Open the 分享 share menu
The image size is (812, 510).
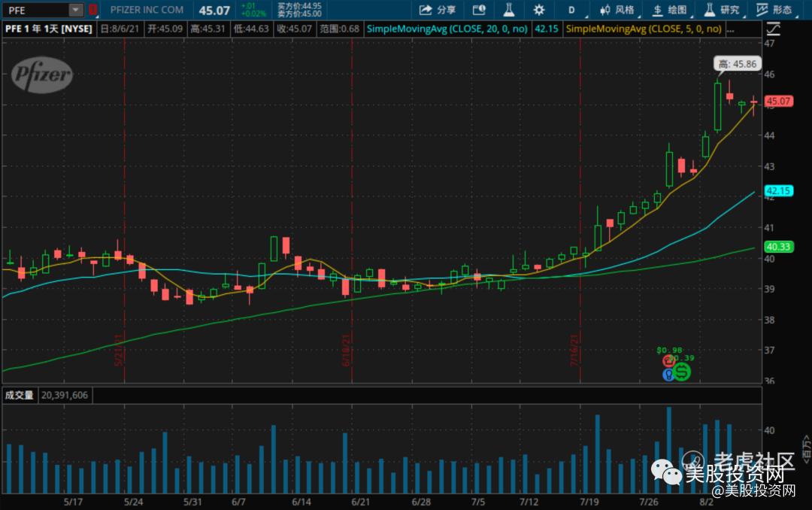click(438, 10)
